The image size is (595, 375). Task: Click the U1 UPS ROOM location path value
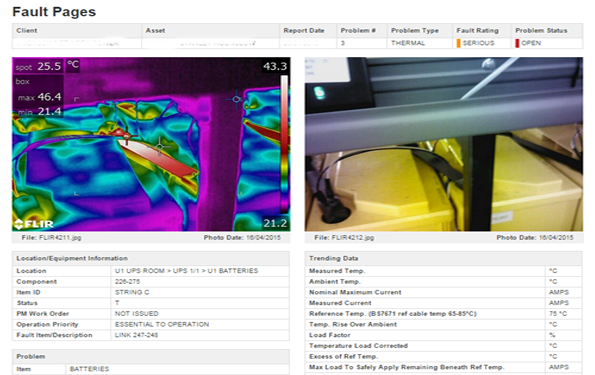(186, 271)
